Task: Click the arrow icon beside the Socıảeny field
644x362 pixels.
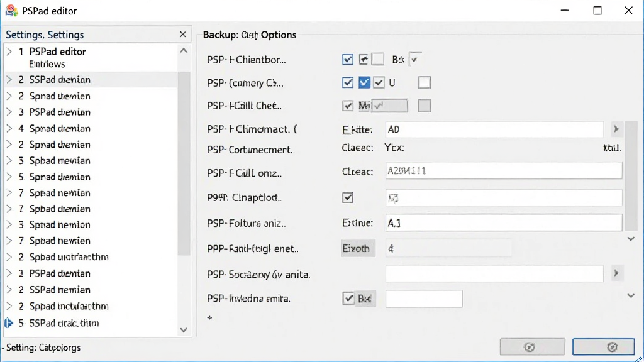Action: (616, 273)
